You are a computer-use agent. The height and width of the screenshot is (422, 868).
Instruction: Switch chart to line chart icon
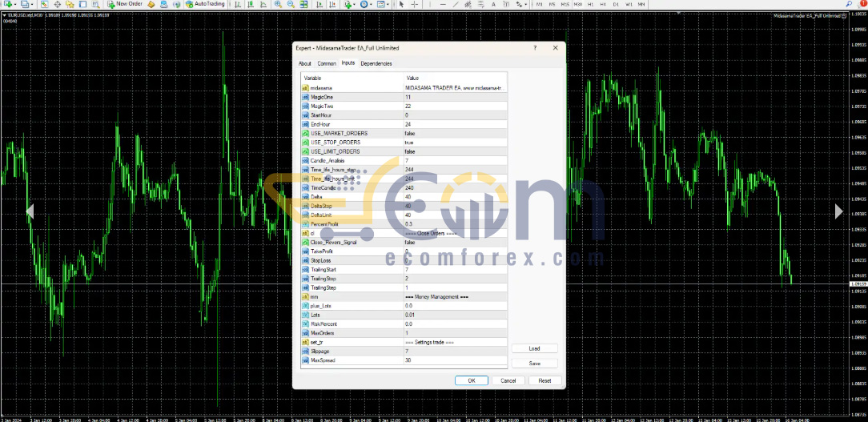point(263,4)
